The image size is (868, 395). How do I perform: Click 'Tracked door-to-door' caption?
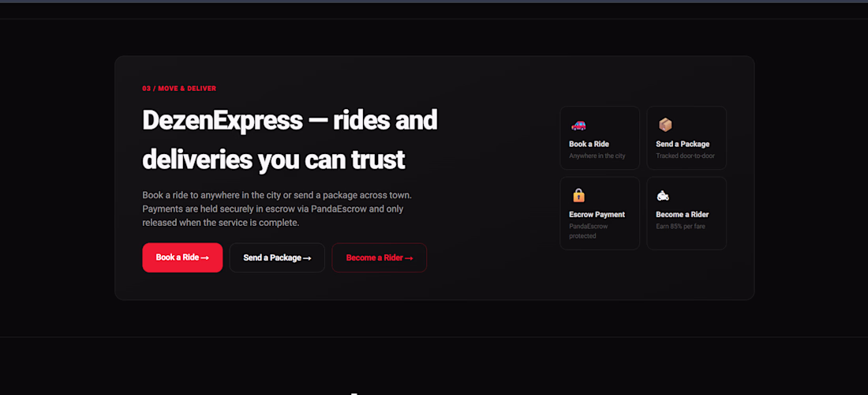tap(685, 156)
